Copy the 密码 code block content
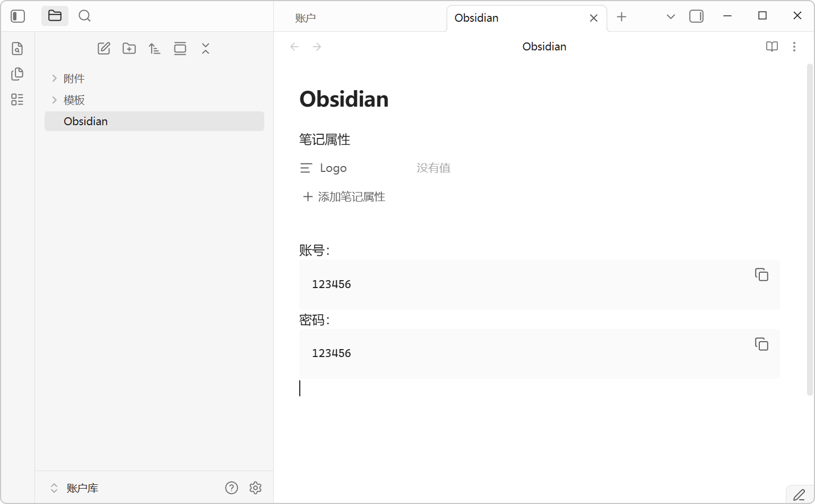The width and height of the screenshot is (815, 504). (761, 344)
